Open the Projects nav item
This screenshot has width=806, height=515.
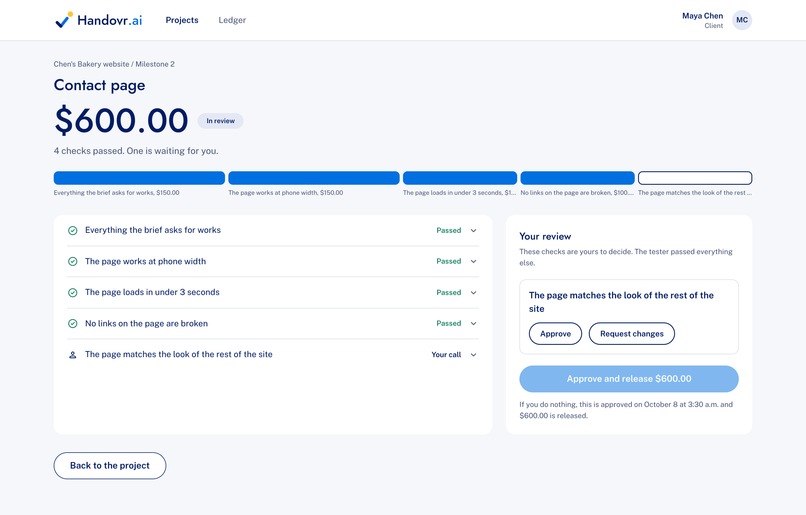click(x=182, y=20)
